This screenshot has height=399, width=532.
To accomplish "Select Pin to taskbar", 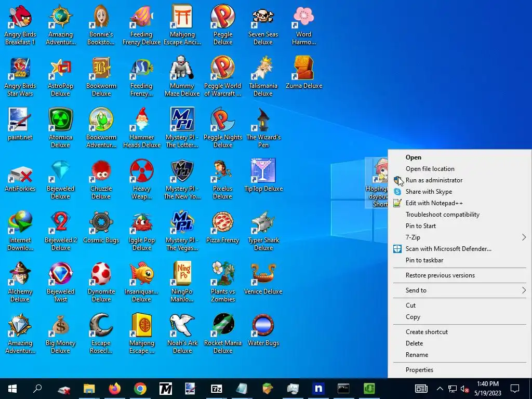I will (x=460, y=260).
